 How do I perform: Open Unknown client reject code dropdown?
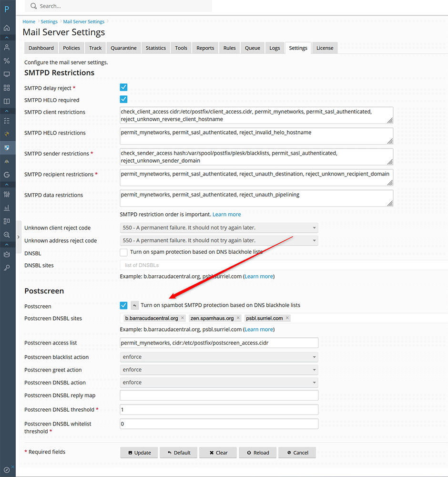pyautogui.click(x=219, y=228)
